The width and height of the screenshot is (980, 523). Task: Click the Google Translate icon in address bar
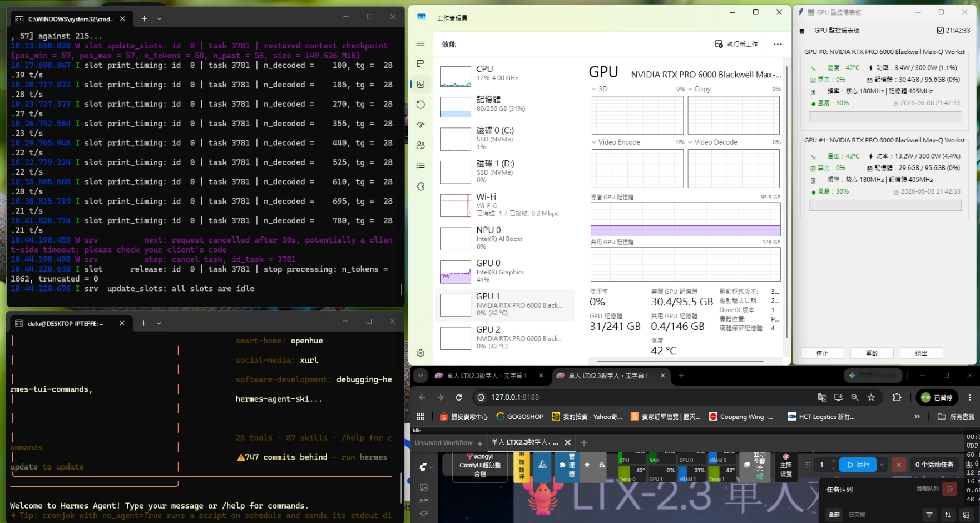[x=822, y=397]
